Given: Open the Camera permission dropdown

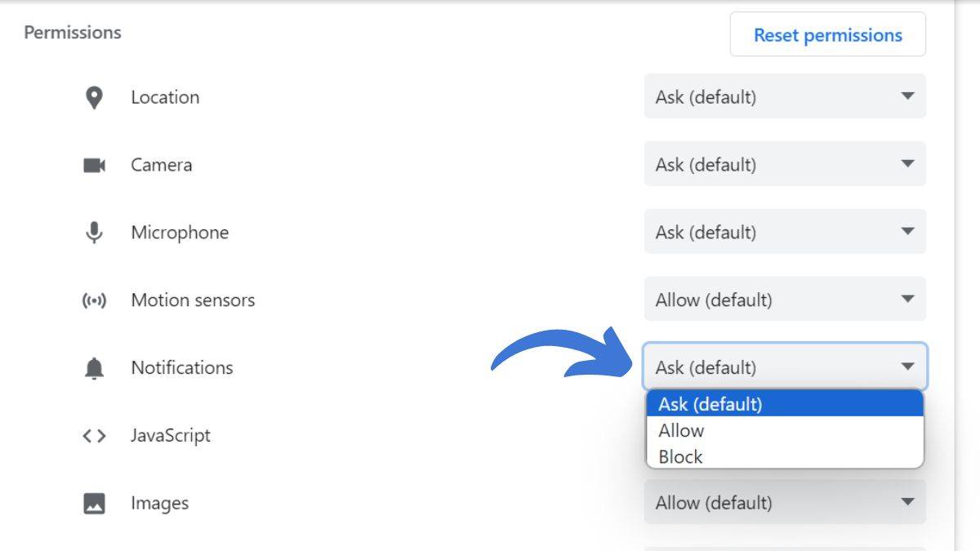Looking at the screenshot, I should click(785, 165).
